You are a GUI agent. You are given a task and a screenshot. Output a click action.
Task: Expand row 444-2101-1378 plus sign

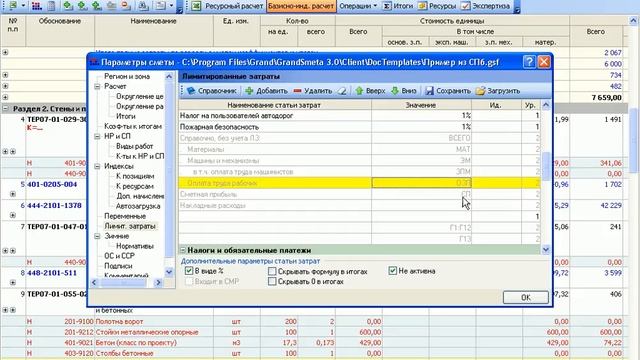(13, 215)
